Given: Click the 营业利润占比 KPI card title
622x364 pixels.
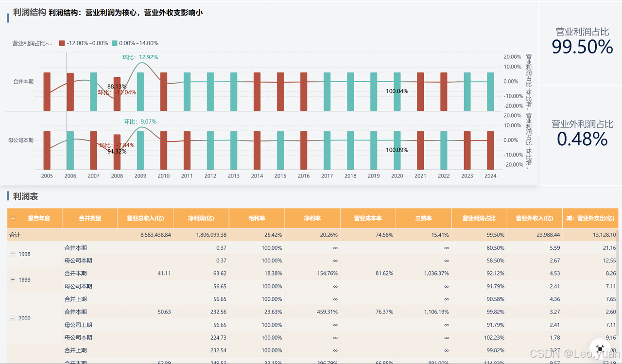Looking at the screenshot, I should coord(582,32).
